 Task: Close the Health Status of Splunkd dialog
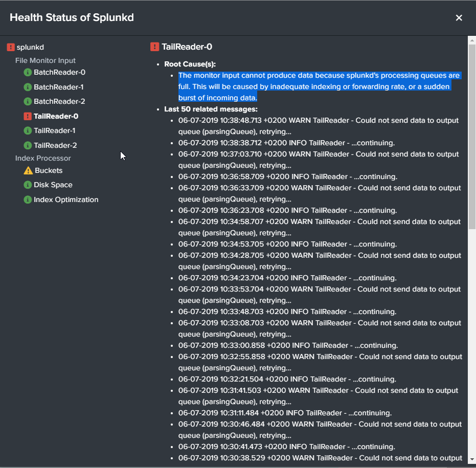[459, 18]
